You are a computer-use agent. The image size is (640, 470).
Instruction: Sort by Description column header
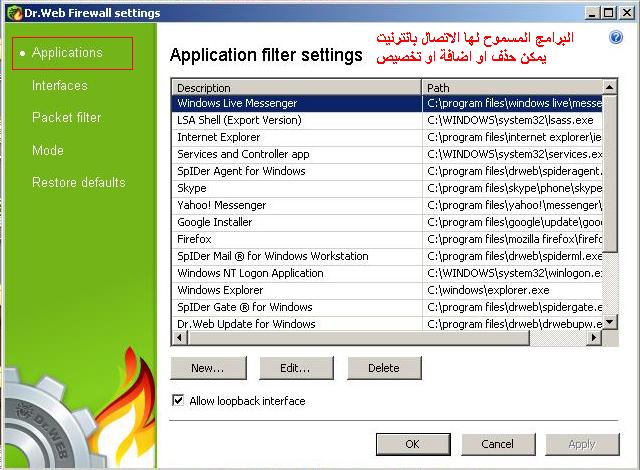[x=297, y=88]
